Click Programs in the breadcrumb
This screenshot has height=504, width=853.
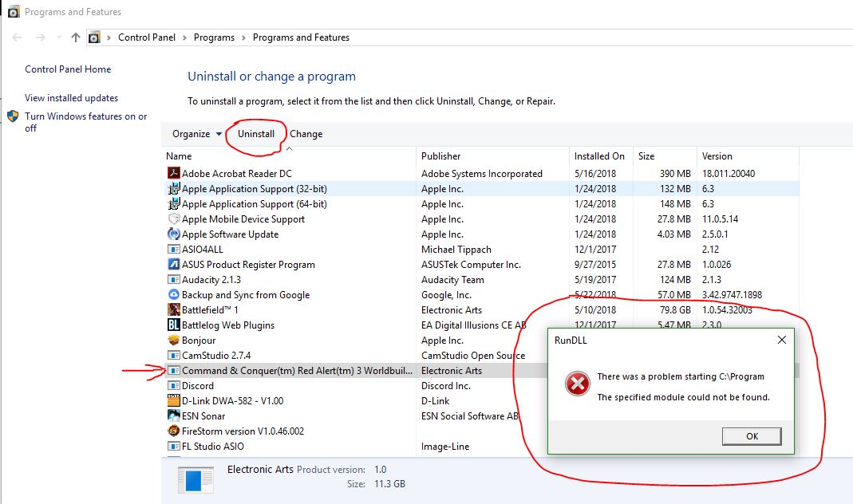(215, 37)
